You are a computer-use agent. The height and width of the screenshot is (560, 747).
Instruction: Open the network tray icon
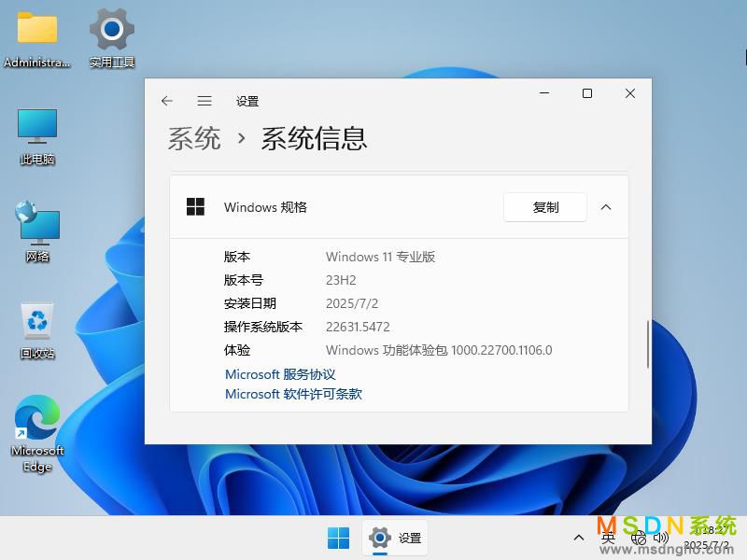[x=639, y=539]
